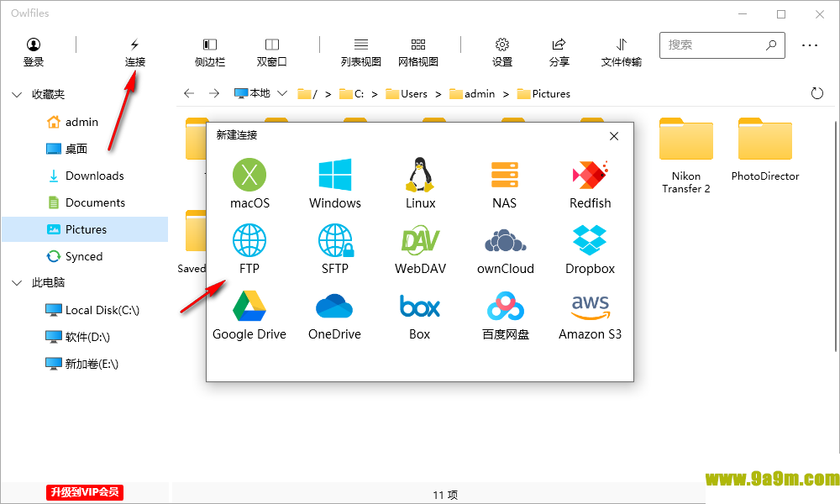Image resolution: width=840 pixels, height=504 pixels.
Task: Open the Nikon Transfer 2 folder
Action: pyautogui.click(x=686, y=155)
